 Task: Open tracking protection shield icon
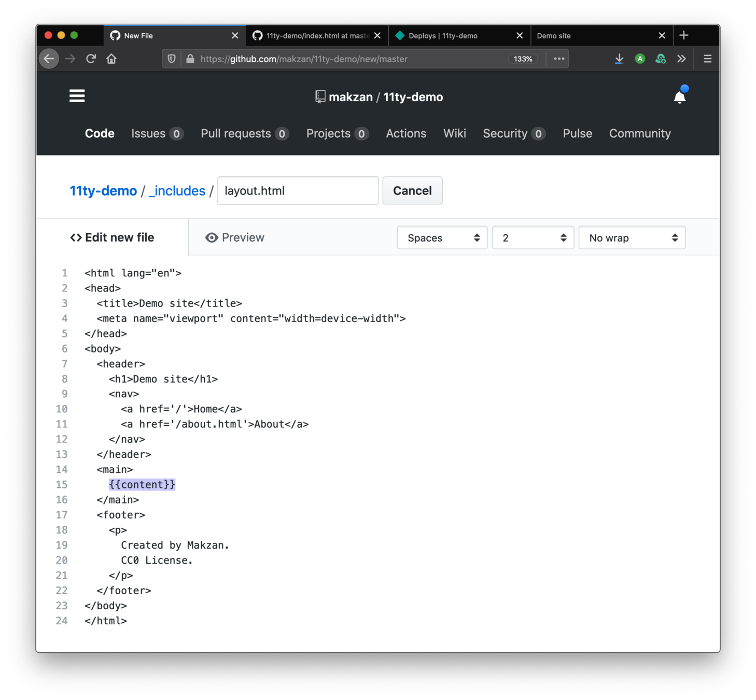pos(172,59)
